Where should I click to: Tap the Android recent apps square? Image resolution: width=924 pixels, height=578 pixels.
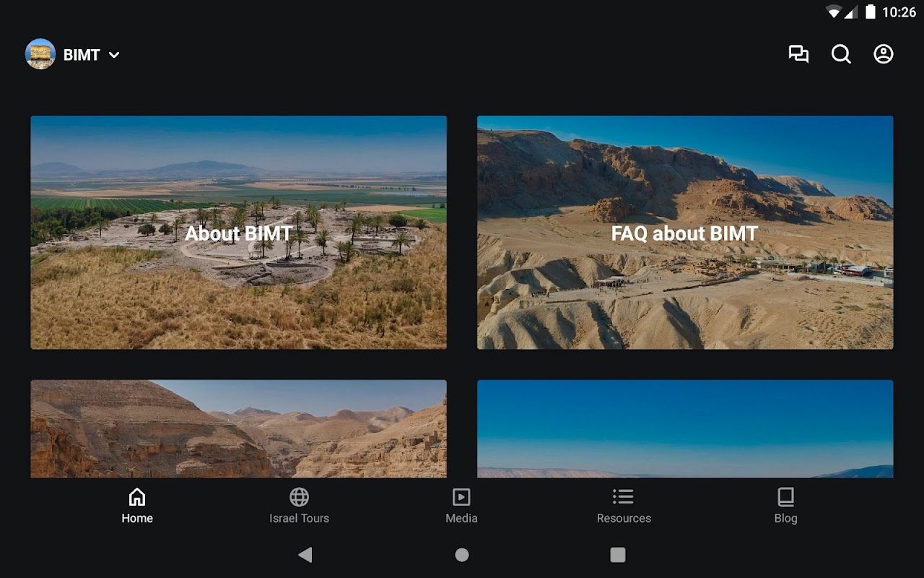[x=618, y=555]
